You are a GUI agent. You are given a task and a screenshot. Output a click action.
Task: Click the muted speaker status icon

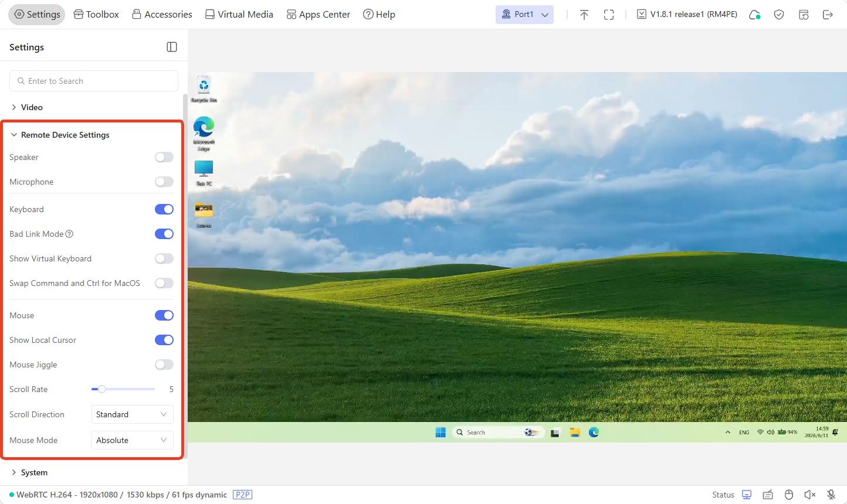click(x=810, y=495)
